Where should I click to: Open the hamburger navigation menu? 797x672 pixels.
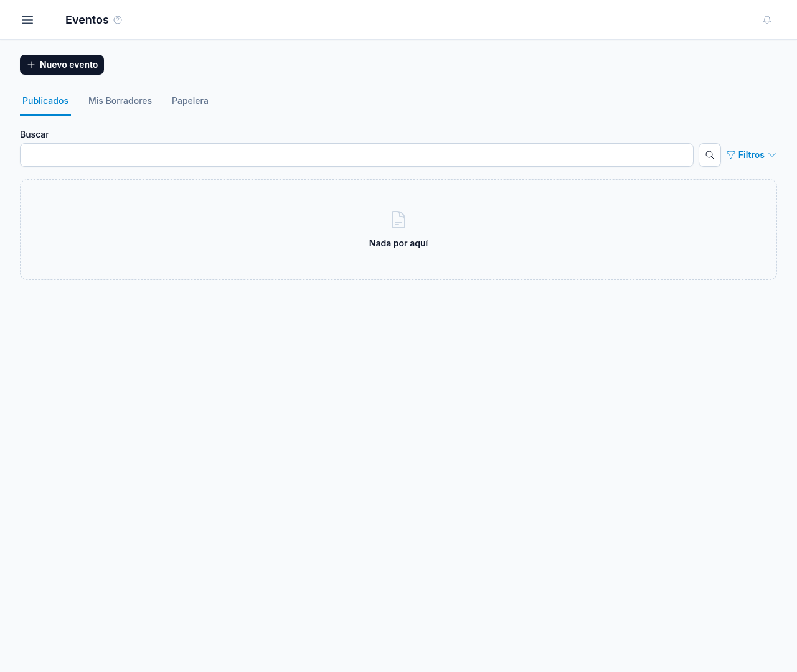[27, 20]
